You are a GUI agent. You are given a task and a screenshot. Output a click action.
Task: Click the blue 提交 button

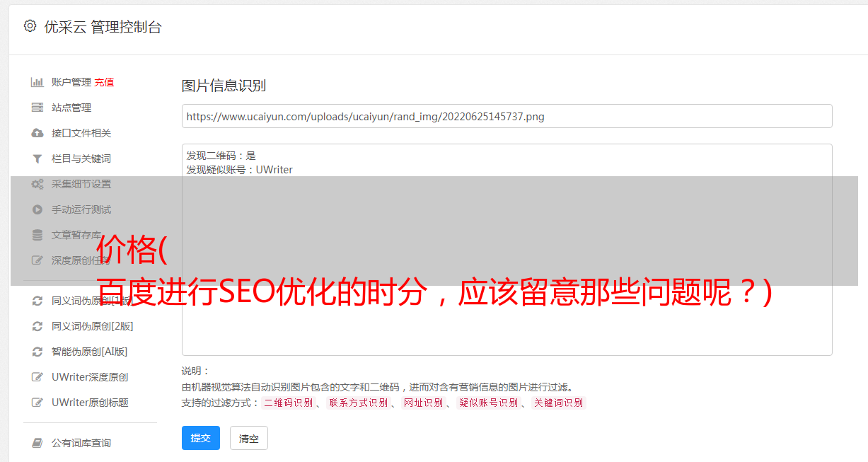(x=201, y=438)
